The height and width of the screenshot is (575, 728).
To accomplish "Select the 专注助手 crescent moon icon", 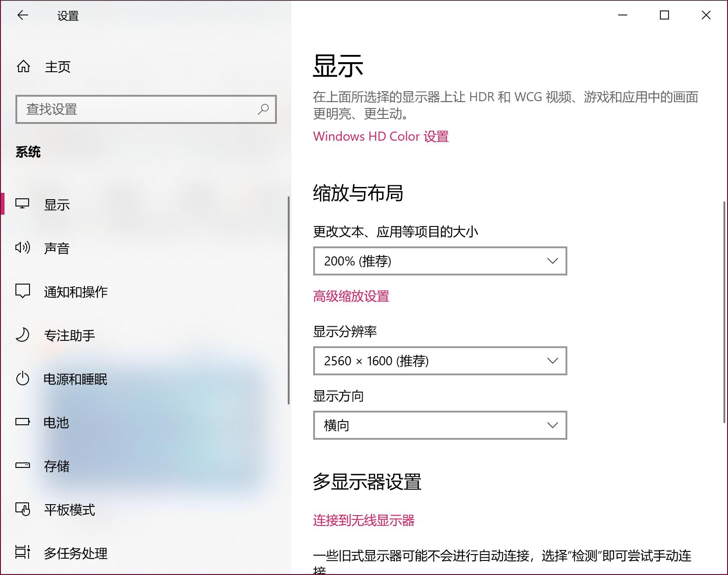I will (x=23, y=335).
